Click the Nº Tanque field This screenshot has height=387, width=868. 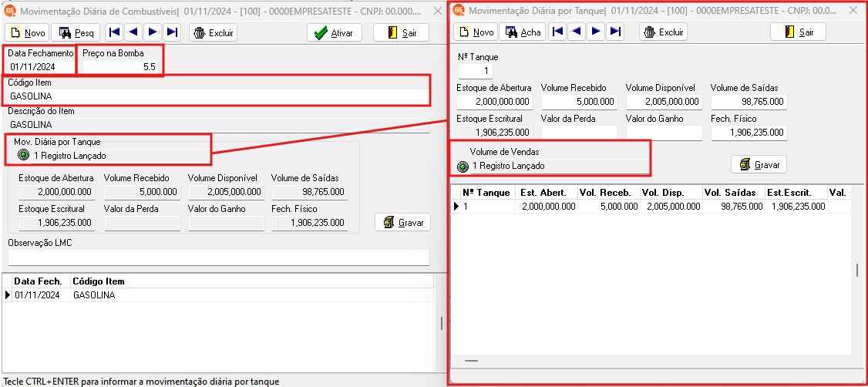[x=476, y=71]
